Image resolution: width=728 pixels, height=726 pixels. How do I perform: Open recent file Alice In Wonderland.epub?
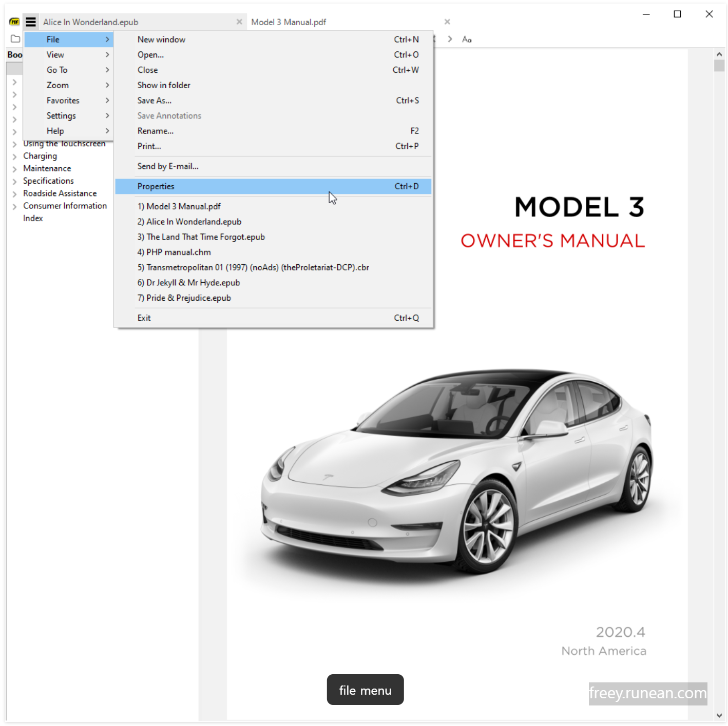pos(273,222)
